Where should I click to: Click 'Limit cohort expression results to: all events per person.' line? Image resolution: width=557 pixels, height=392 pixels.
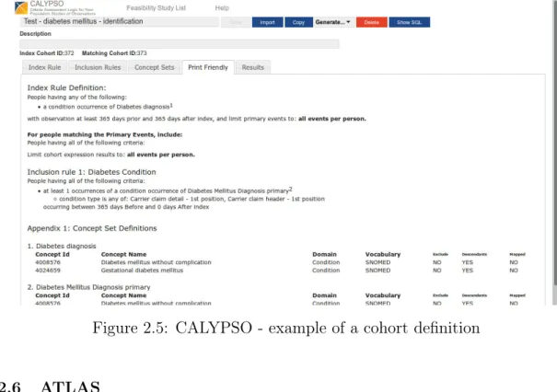(110, 155)
